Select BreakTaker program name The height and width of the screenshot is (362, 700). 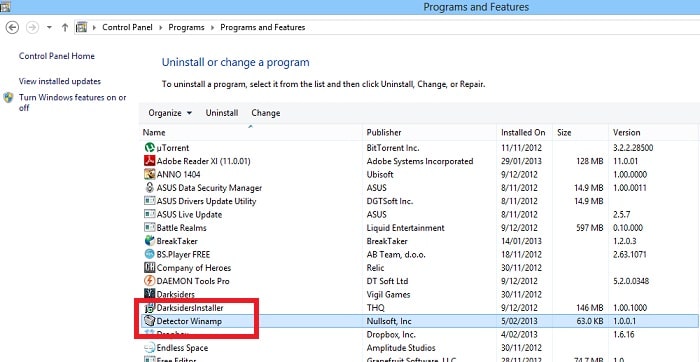click(177, 241)
